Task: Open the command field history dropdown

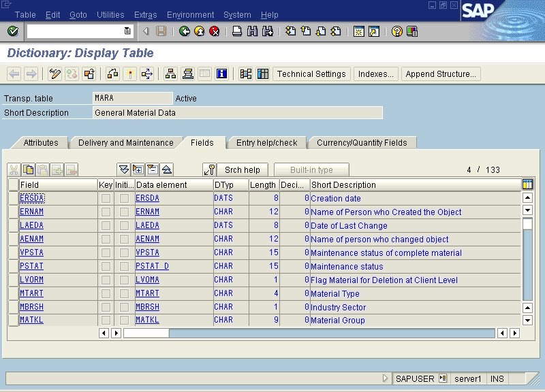Action: [x=127, y=31]
